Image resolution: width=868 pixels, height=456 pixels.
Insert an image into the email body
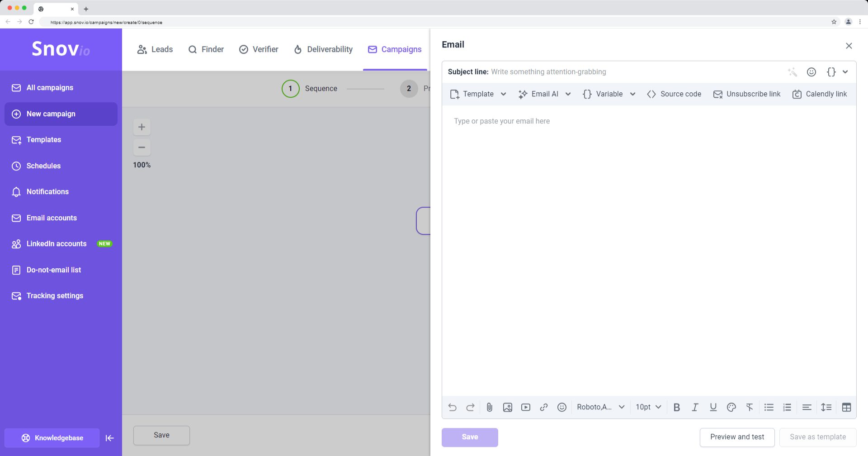[x=508, y=407]
